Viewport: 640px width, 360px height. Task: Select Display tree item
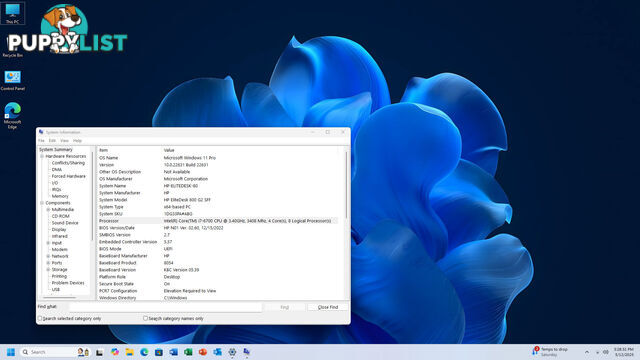59,229
